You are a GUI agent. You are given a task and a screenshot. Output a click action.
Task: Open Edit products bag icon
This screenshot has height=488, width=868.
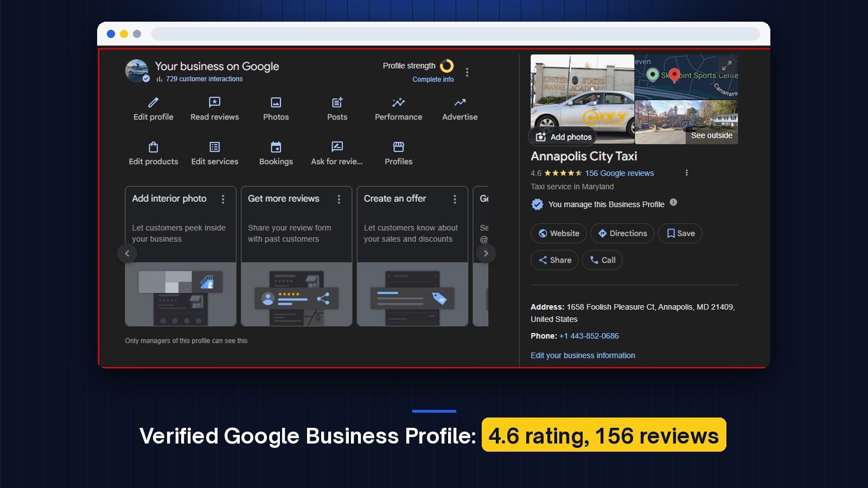coord(154,147)
